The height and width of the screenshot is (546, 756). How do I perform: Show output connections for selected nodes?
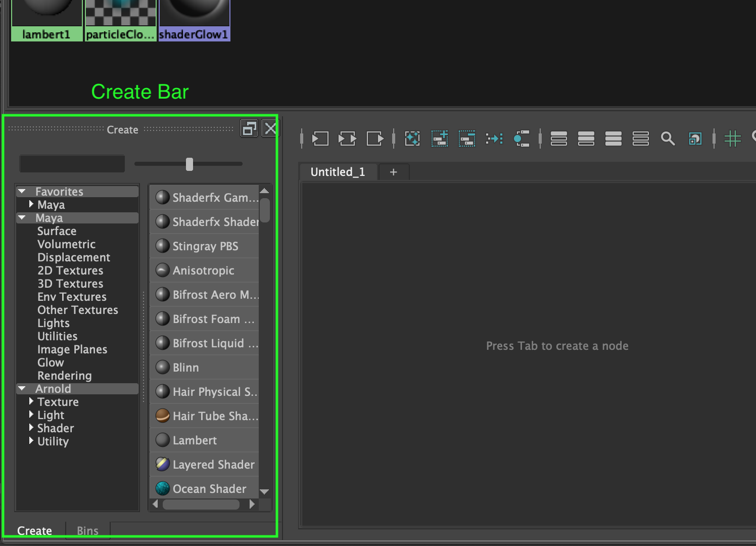pyautogui.click(x=375, y=139)
